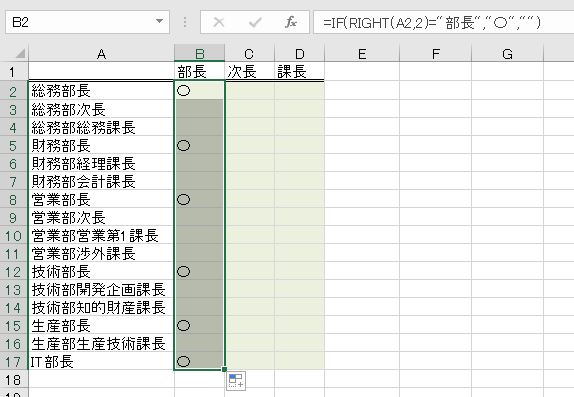Select column G header

tap(507, 54)
